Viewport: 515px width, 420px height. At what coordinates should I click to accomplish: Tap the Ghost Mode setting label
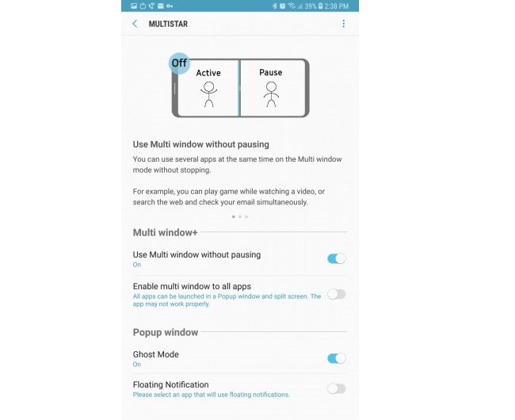coord(156,354)
